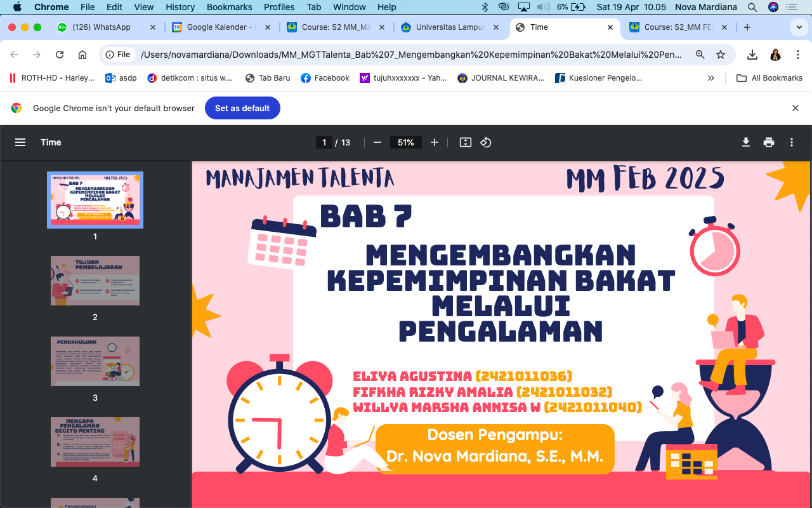Image resolution: width=812 pixels, height=508 pixels.
Task: Download the PDF from viewer toolbar
Action: 746,142
